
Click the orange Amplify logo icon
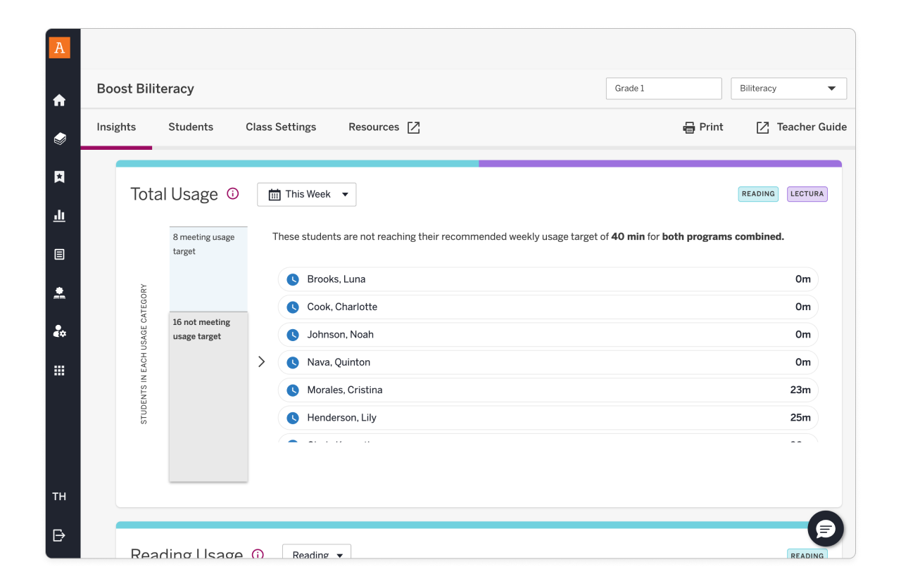pyautogui.click(x=59, y=48)
